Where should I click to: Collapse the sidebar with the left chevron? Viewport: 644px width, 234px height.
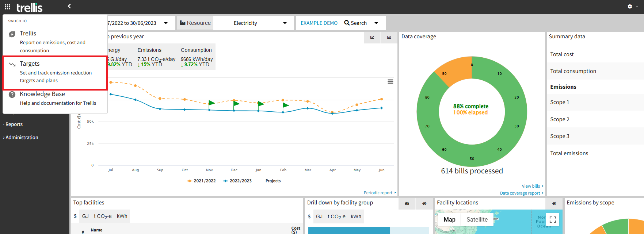click(x=69, y=6)
